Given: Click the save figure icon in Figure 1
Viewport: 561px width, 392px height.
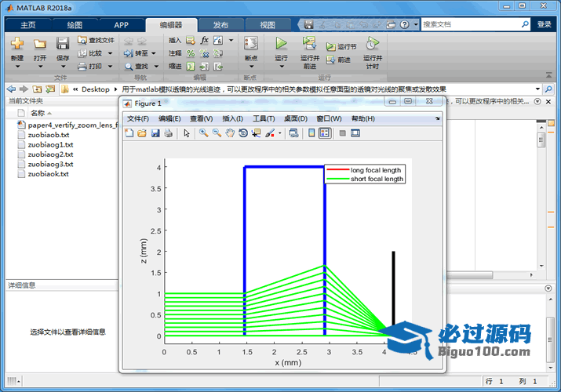Looking at the screenshot, I should [x=155, y=133].
